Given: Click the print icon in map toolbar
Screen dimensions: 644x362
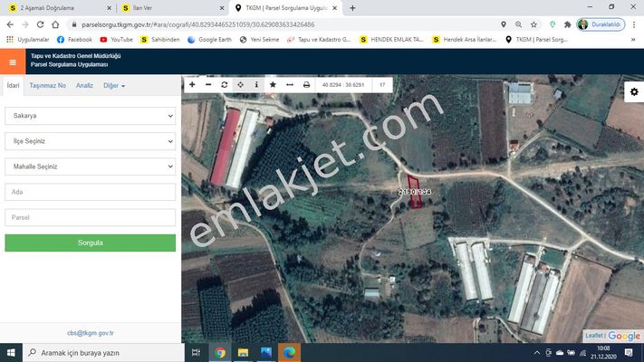Looking at the screenshot, I should 306,84.
